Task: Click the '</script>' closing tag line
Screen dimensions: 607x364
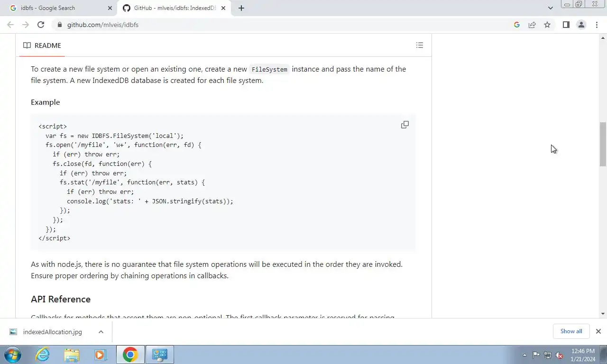Action: coord(54,238)
